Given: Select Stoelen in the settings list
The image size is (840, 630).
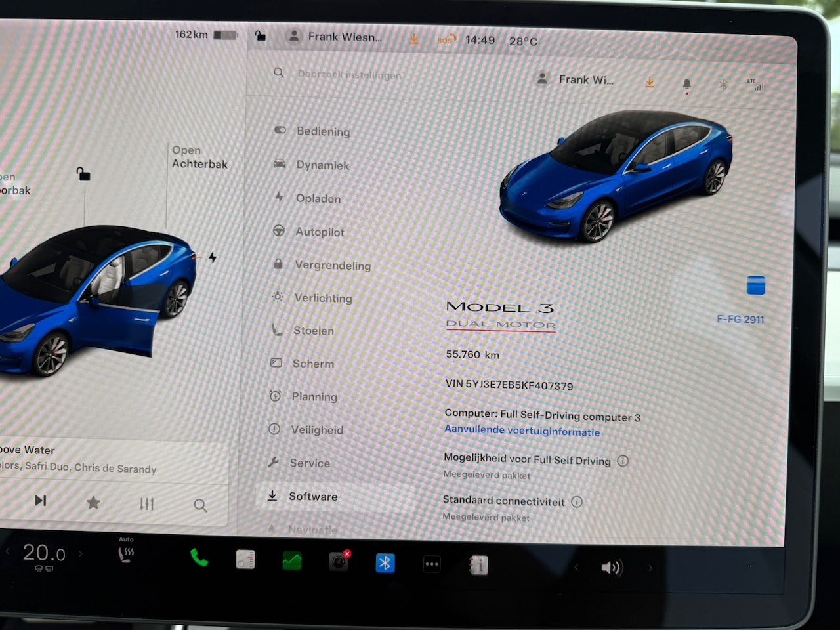Looking at the screenshot, I should pos(302,330).
